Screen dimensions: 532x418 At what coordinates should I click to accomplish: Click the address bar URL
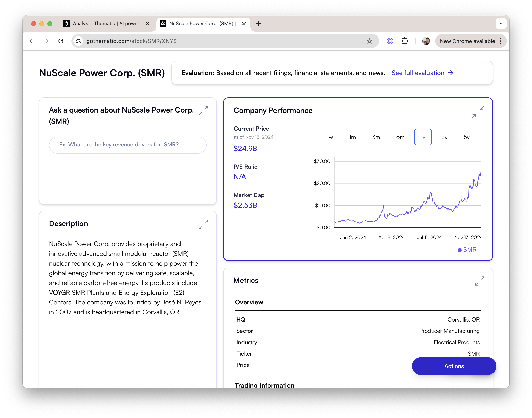pos(131,41)
